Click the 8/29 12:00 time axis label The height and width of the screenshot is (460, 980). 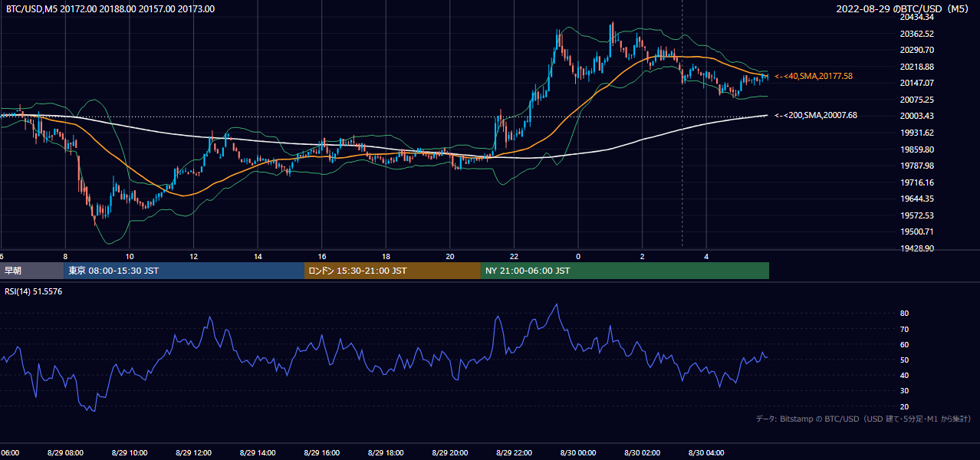pyautogui.click(x=193, y=453)
